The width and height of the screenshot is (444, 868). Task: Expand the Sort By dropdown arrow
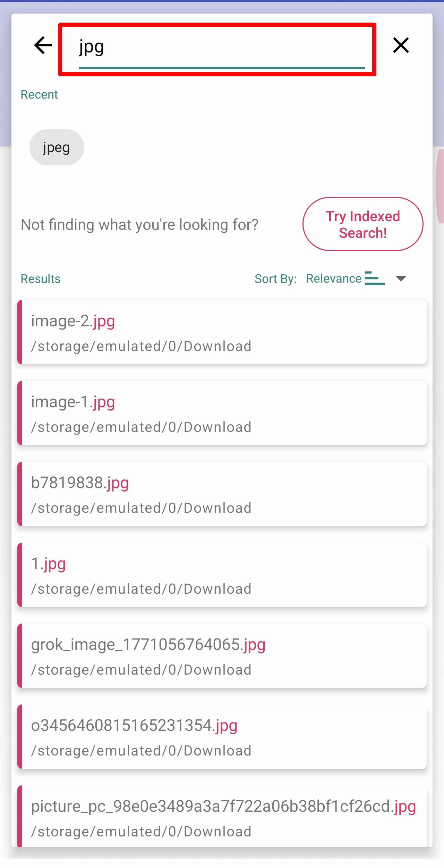point(401,278)
